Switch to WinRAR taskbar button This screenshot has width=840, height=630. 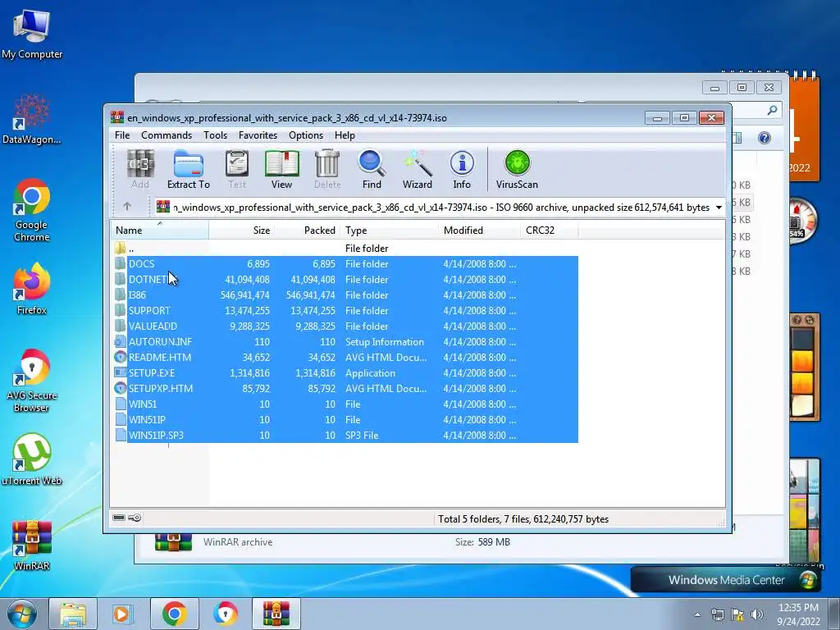[276, 614]
